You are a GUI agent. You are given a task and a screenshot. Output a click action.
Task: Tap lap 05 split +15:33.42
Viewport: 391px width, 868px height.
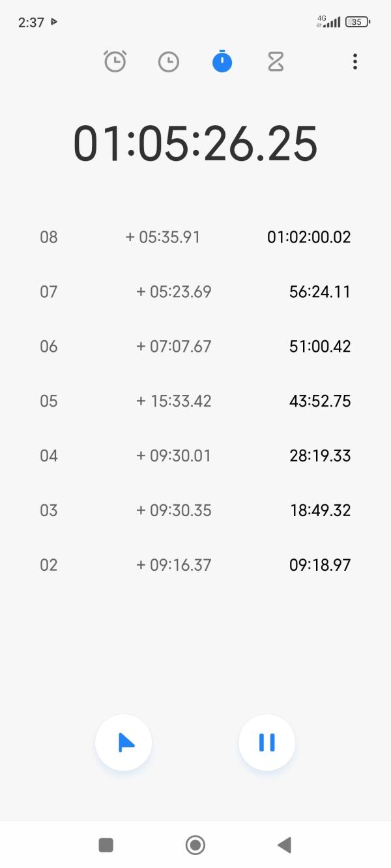point(174,401)
